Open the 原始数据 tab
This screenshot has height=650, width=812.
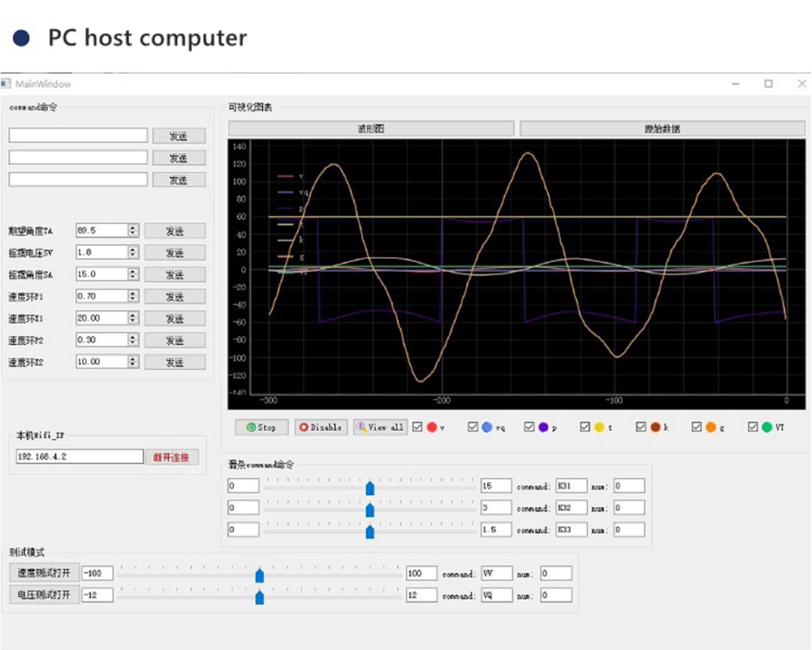[662, 128]
